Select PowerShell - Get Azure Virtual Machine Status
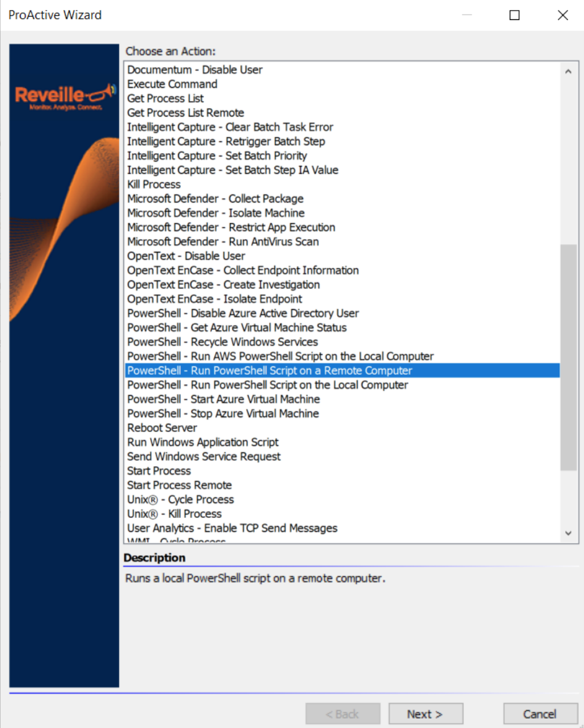The height and width of the screenshot is (728, 584). tap(342, 328)
